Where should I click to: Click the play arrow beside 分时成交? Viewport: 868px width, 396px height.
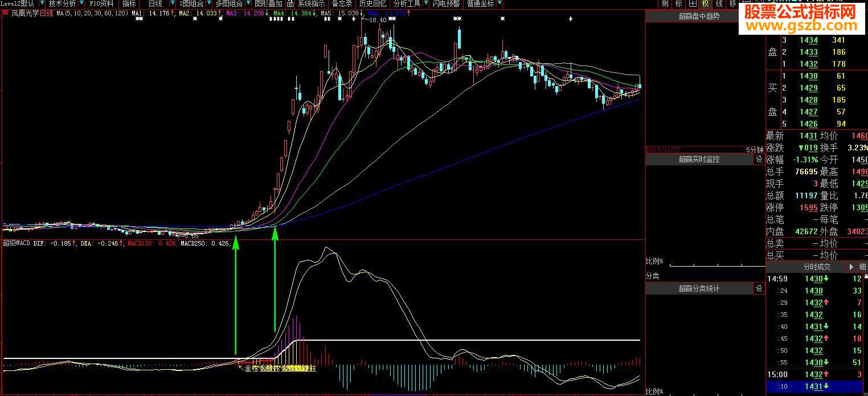[x=852, y=267]
